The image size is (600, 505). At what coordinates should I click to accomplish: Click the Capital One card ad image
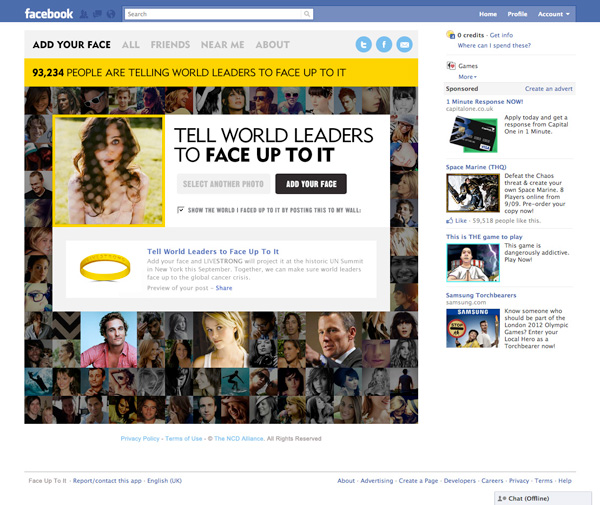473,134
